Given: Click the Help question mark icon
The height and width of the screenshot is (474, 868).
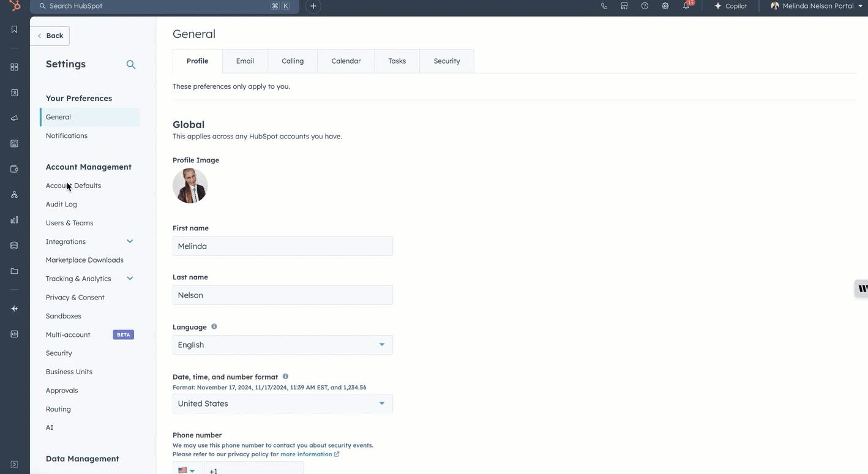Looking at the screenshot, I should [645, 6].
